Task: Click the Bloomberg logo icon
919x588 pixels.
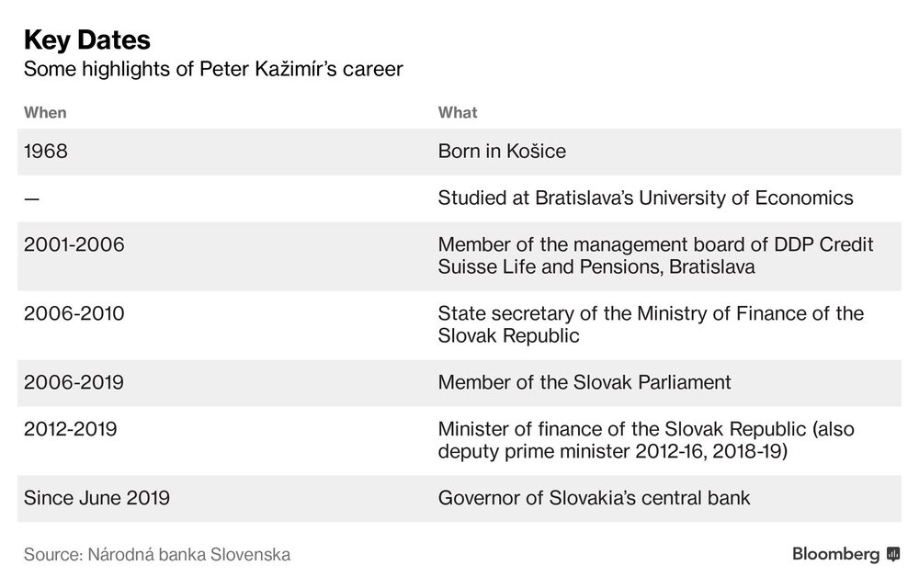Action: pyautogui.click(x=893, y=555)
